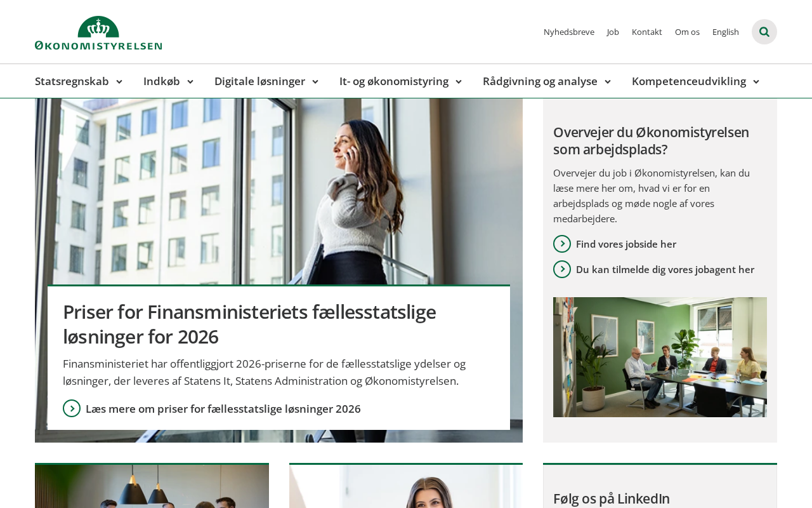Open the Rådgivning og analyse menu

point(546,81)
